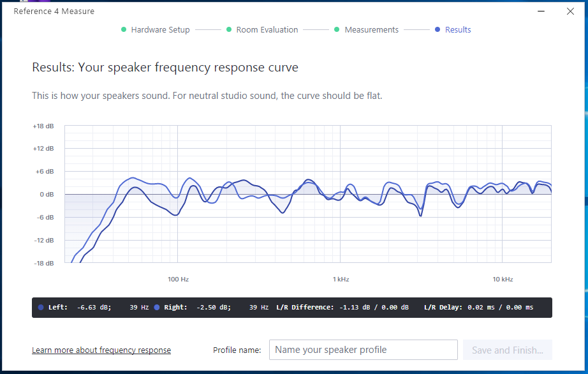The image size is (588, 374).
Task: Click the blue dot beside Results
Action: [x=437, y=29]
